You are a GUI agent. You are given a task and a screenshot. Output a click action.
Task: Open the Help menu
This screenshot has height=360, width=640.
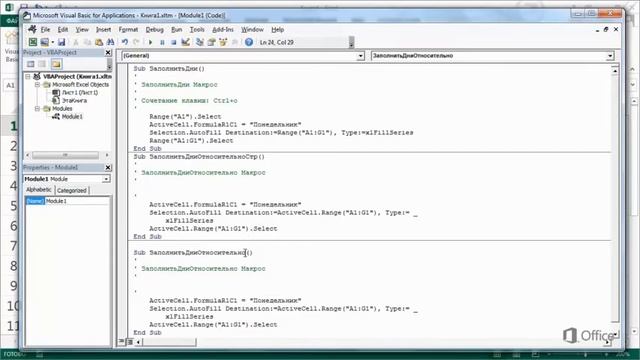click(278, 29)
